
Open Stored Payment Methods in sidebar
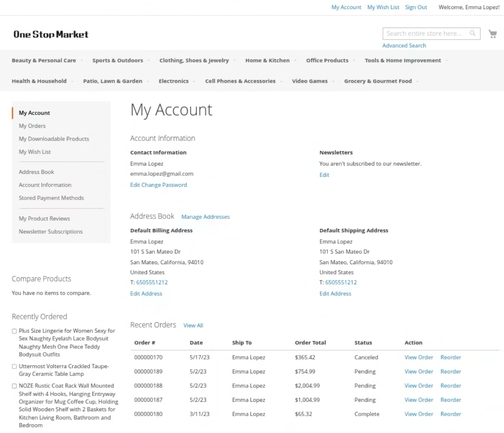(51, 198)
